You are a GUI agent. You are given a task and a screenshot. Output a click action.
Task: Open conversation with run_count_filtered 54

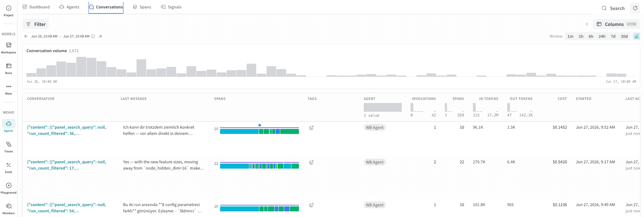[x=66, y=208]
